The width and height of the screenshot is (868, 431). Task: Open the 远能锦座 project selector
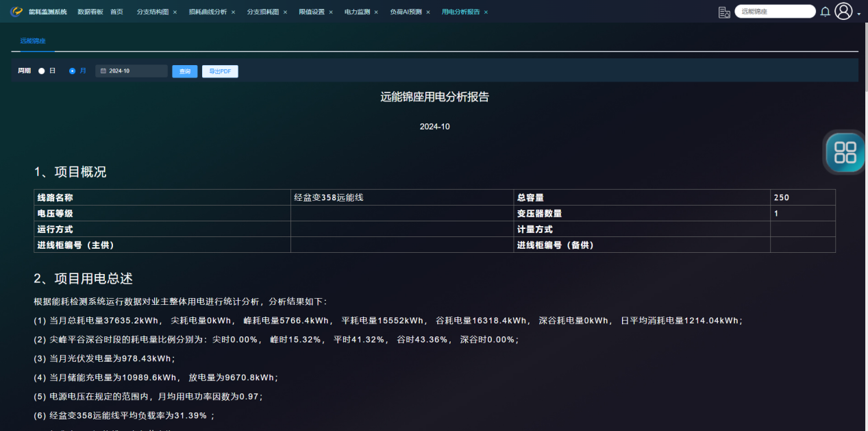point(774,12)
